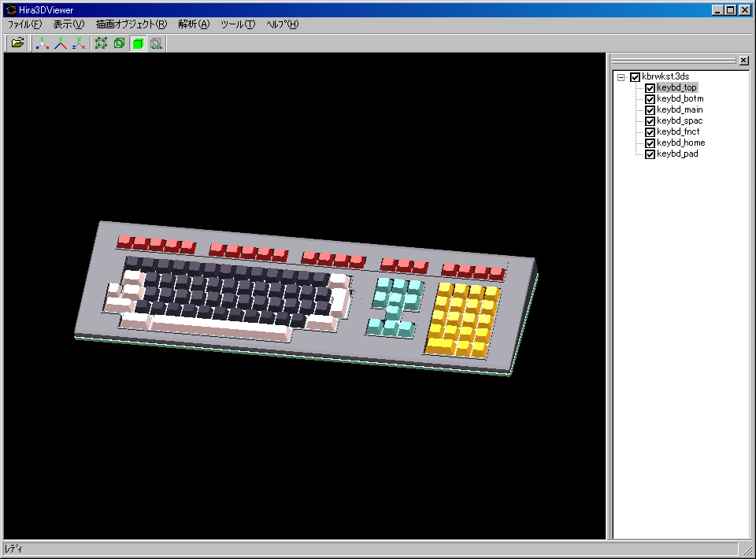756x559 pixels.
Task: Uncheck the kbrwkst.3ds root checkbox
Action: (635, 77)
